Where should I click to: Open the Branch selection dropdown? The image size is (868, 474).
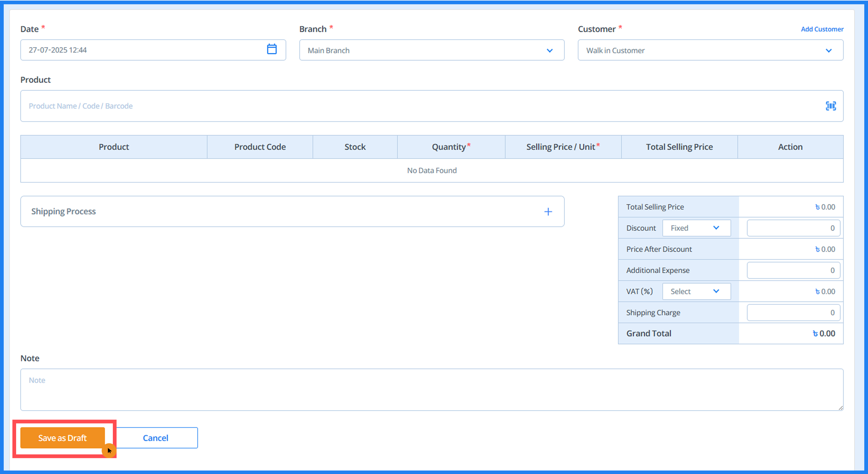[x=431, y=50]
